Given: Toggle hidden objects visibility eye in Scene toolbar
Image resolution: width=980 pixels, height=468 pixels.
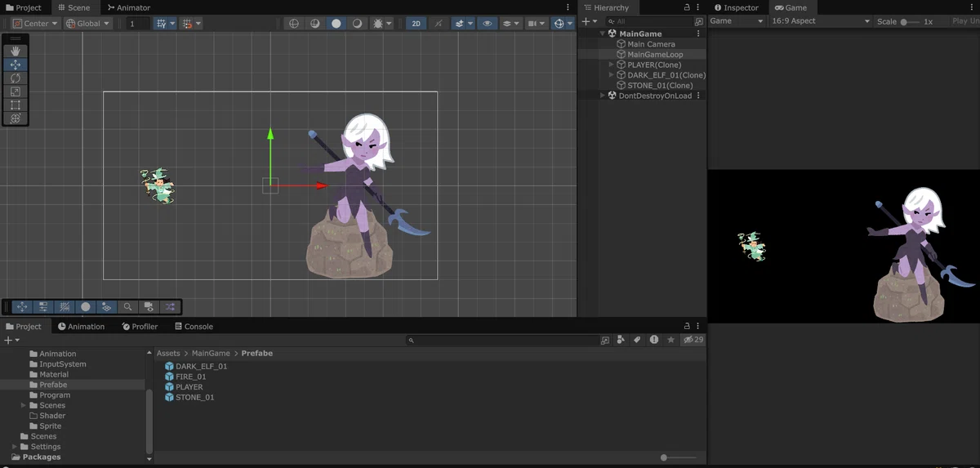Looking at the screenshot, I should [x=488, y=24].
